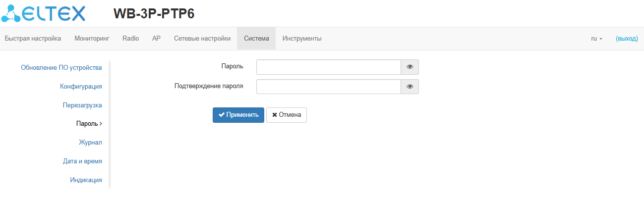The image size is (644, 199).
Task: Open the Быстрая настройка tab
Action: coord(33,39)
